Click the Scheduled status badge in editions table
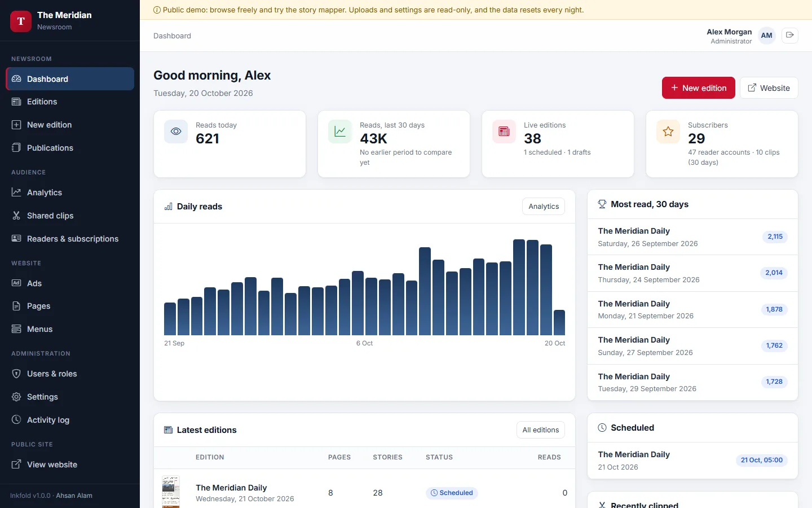Image resolution: width=812 pixels, height=508 pixels. point(452,493)
